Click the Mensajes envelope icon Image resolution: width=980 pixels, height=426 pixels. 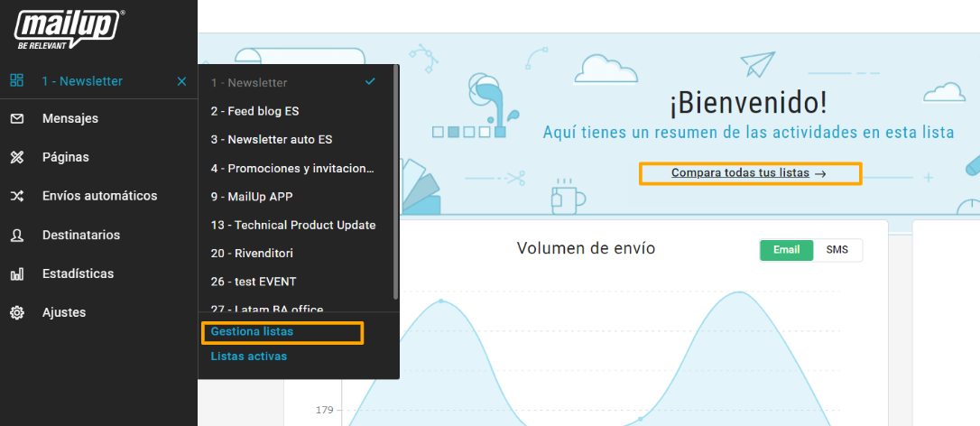tap(16, 118)
